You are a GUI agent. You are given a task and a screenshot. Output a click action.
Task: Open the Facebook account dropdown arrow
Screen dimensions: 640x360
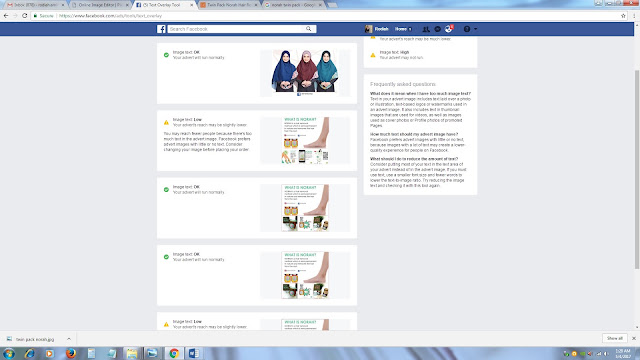[476, 29]
